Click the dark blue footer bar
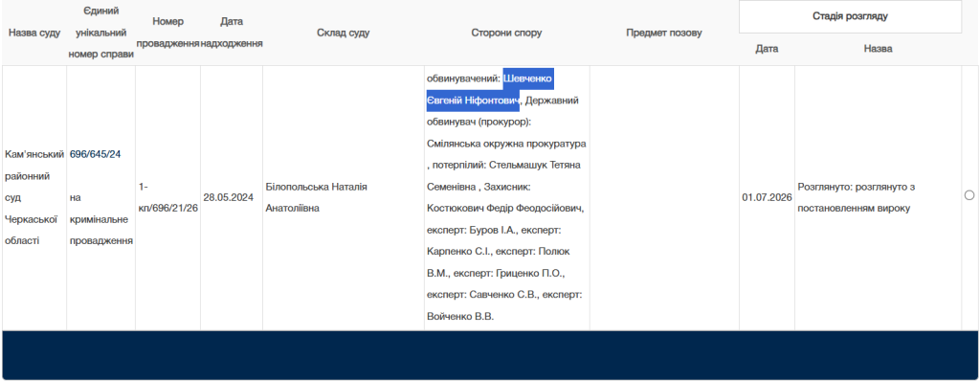This screenshot has height=381, width=980. [x=490, y=355]
